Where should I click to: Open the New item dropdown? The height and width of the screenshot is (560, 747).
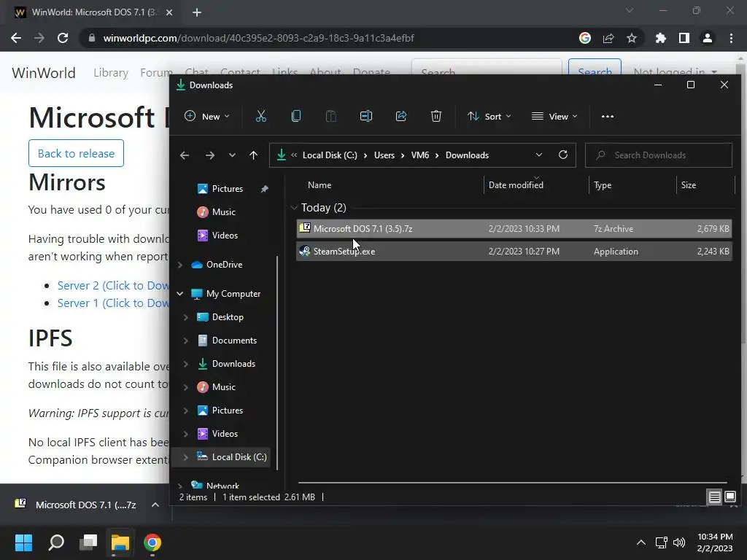(207, 116)
